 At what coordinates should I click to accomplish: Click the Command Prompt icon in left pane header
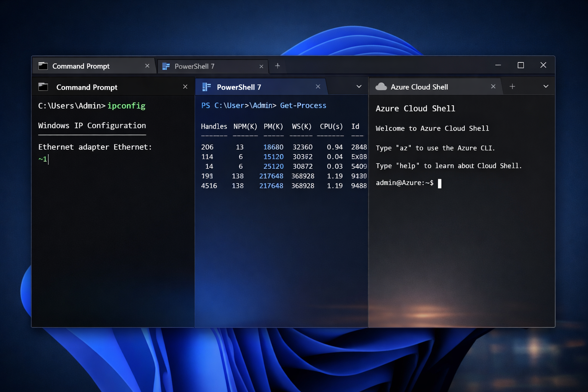(x=43, y=87)
